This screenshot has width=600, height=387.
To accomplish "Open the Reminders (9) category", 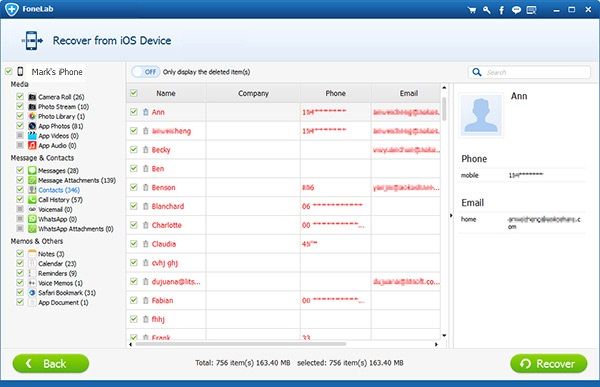I will (57, 273).
